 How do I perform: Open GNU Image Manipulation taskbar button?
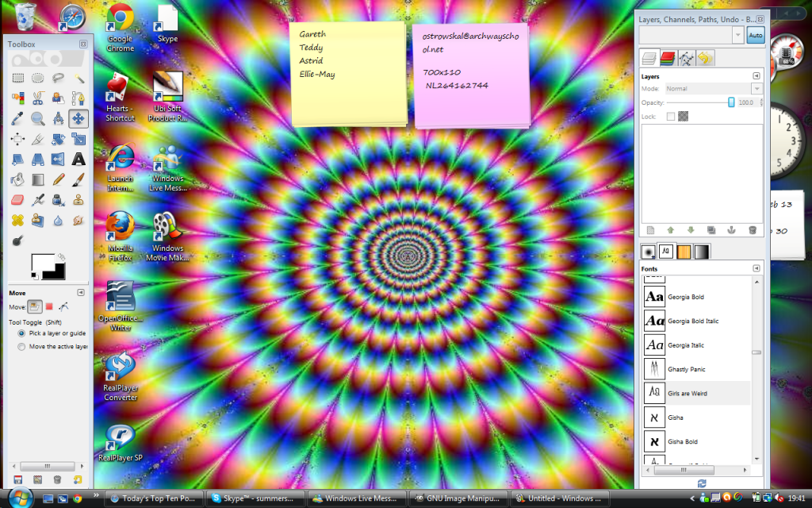point(458,498)
